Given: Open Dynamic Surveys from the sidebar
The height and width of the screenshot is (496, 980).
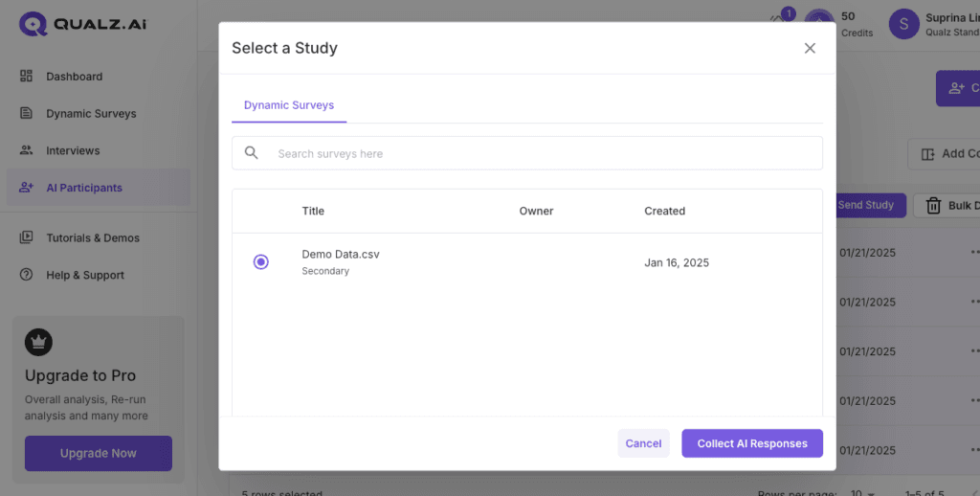Looking at the screenshot, I should 99,113.
